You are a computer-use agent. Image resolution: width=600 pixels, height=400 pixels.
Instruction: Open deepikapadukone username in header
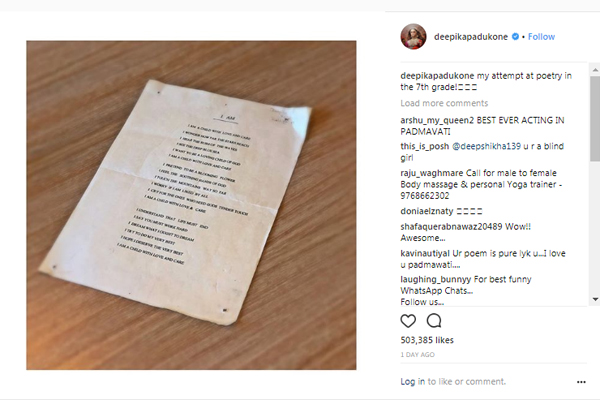click(471, 37)
